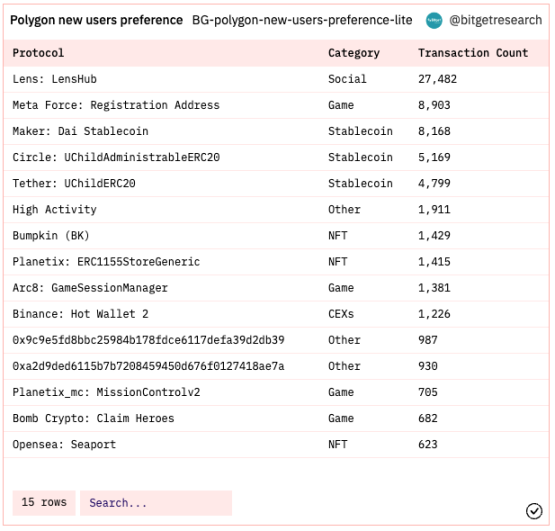This screenshot has height=531, width=555.
Task: Select the Lens: LensHub row
Action: (276, 79)
